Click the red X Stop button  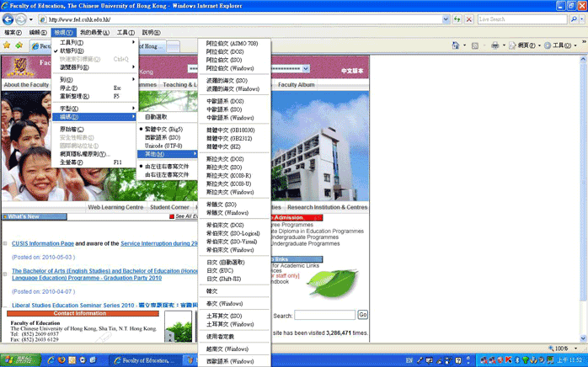point(468,19)
